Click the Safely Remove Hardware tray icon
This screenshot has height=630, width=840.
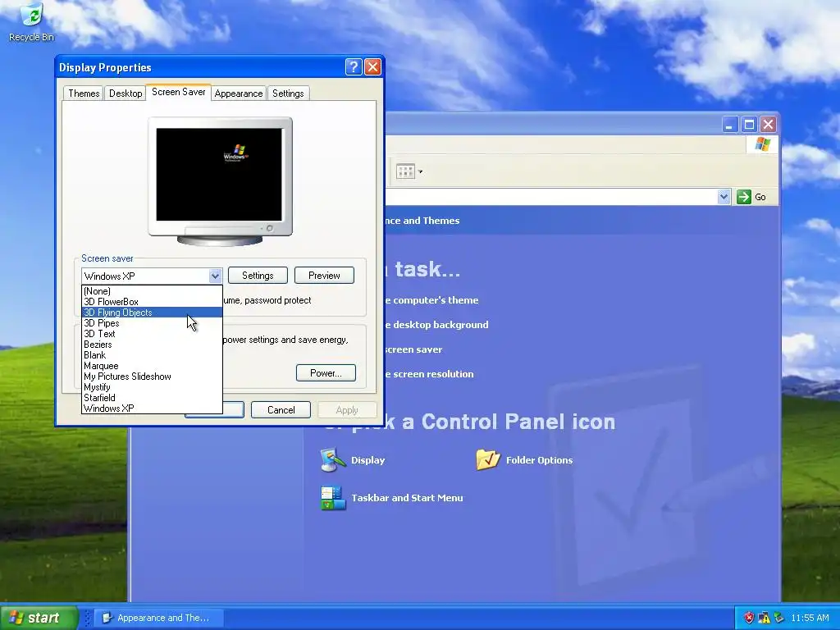[x=778, y=618]
